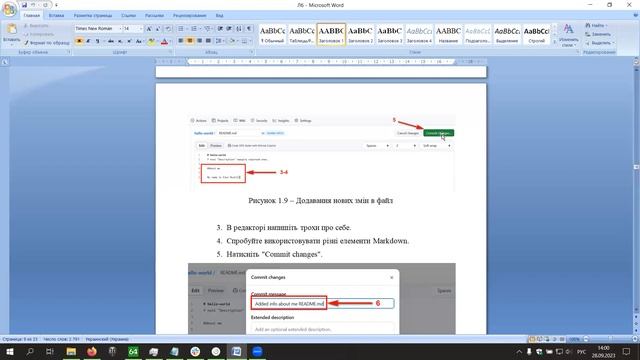Open the Вид ribbon tab
640x360 pixels.
219,16
